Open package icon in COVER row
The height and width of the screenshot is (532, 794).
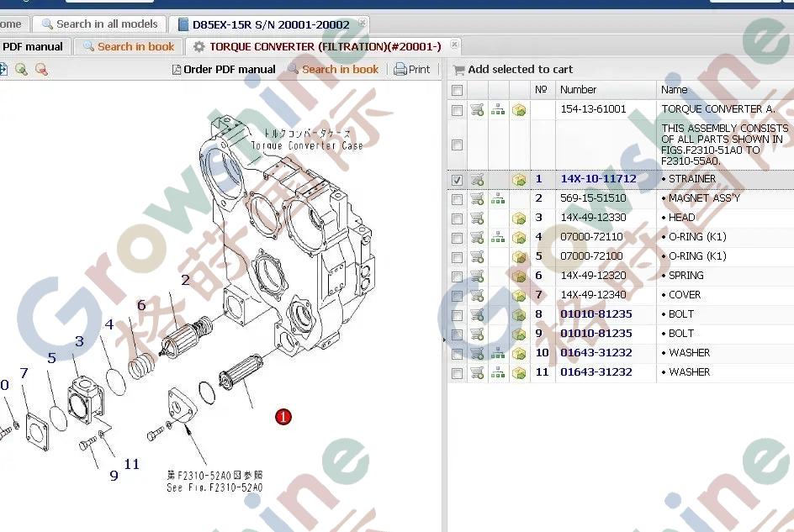(x=519, y=295)
